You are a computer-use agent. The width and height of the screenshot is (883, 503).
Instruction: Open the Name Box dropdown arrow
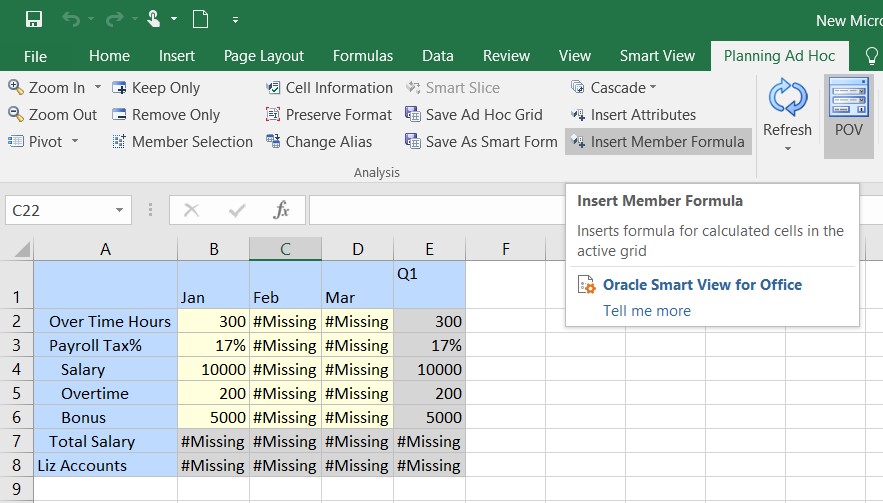point(120,211)
